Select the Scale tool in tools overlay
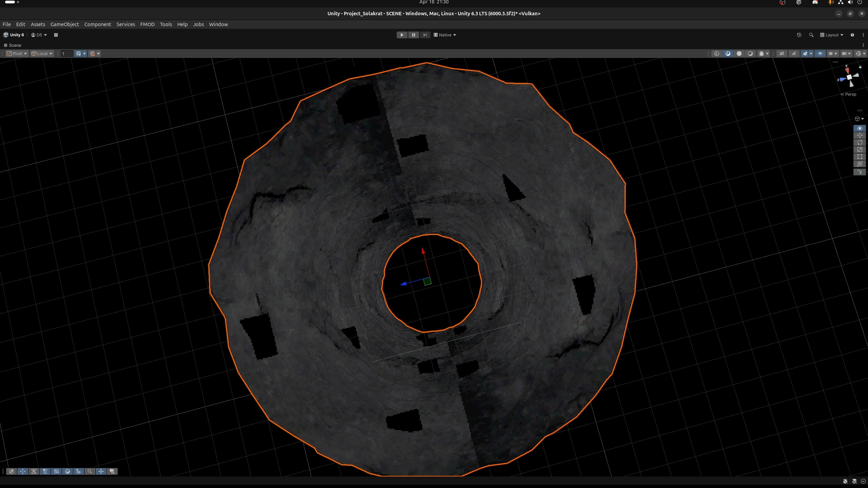The image size is (868, 488). [x=860, y=150]
